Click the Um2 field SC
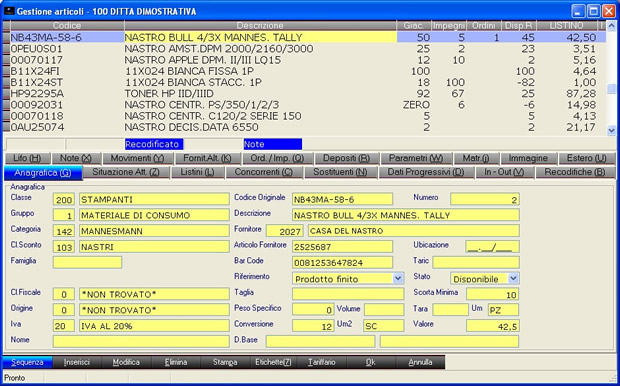This screenshot has height=386, width=620. (384, 326)
